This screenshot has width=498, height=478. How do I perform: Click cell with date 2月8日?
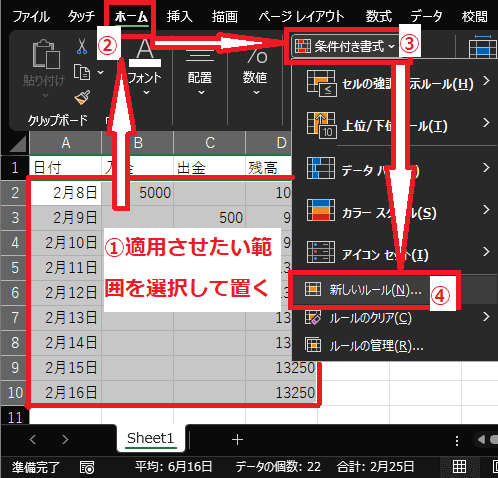coord(65,193)
